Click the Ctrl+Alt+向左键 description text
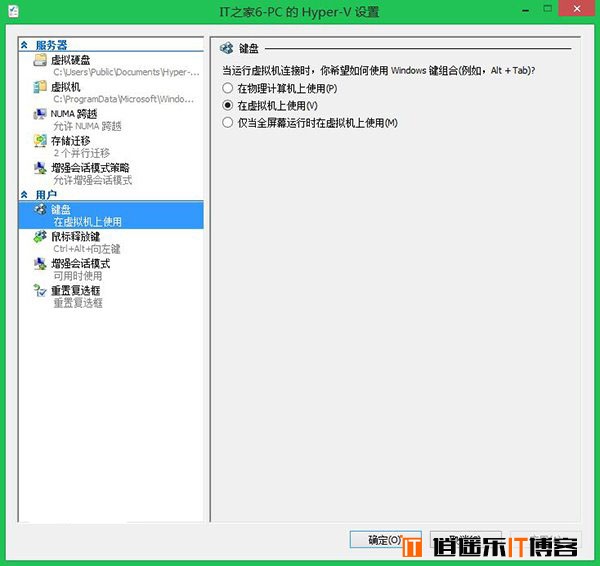 pos(87,249)
